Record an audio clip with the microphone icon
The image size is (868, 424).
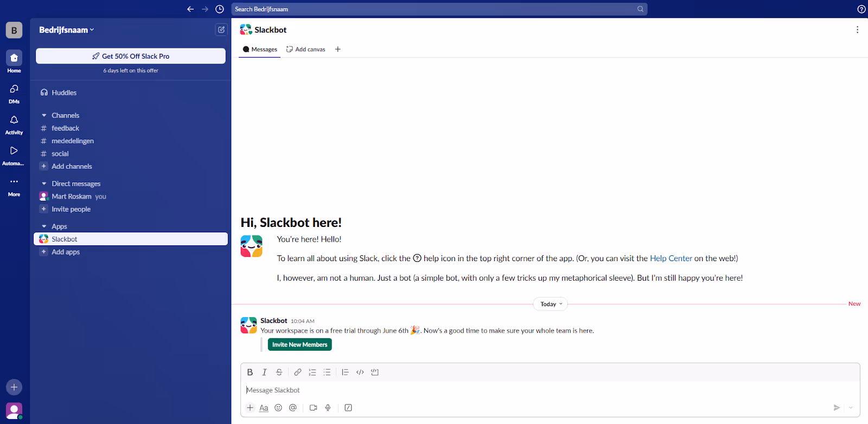pos(328,408)
